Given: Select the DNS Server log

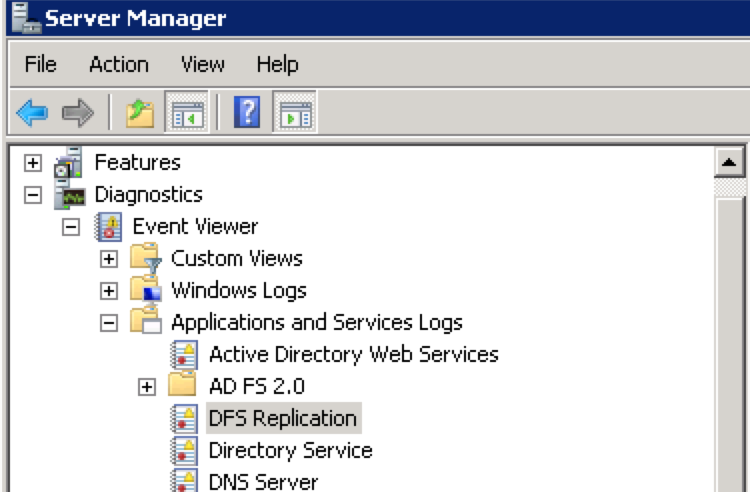Looking at the screenshot, I should [x=263, y=481].
